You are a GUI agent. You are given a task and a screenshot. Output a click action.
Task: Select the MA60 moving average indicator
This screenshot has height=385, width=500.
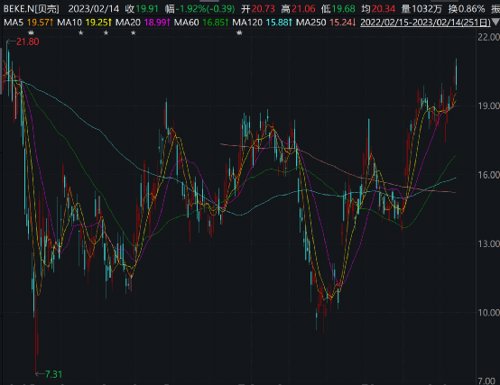(201, 23)
